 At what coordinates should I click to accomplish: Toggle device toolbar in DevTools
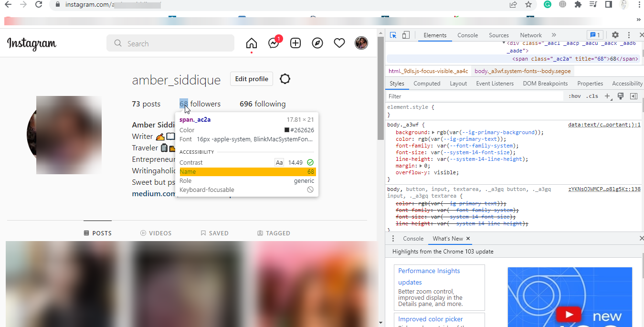[406, 35]
